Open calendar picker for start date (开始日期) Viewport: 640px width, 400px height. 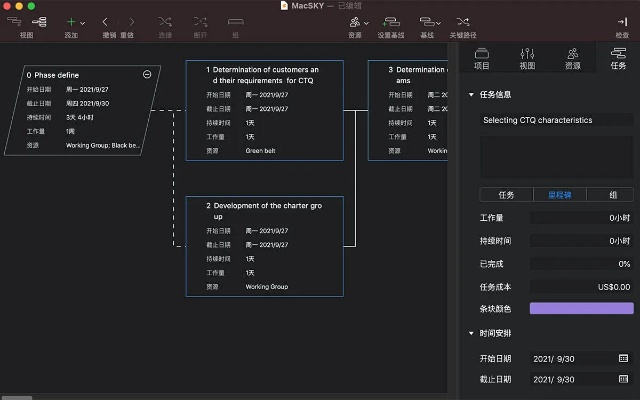click(x=623, y=358)
